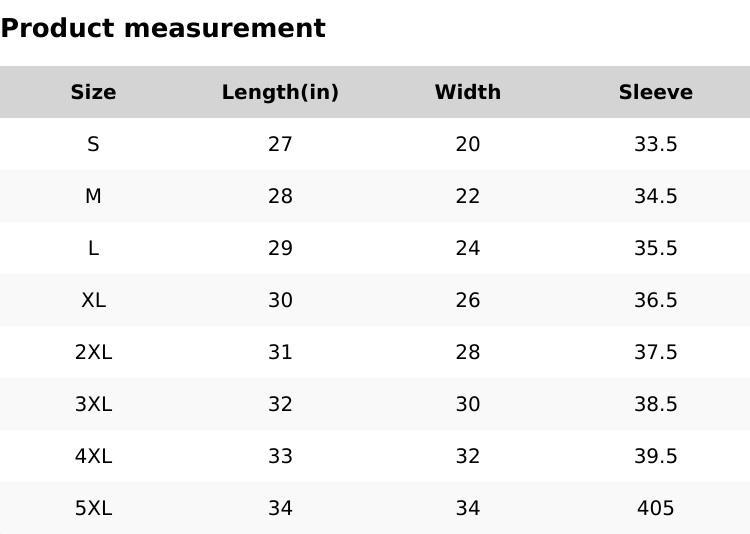Select the M size row label

coord(93,196)
